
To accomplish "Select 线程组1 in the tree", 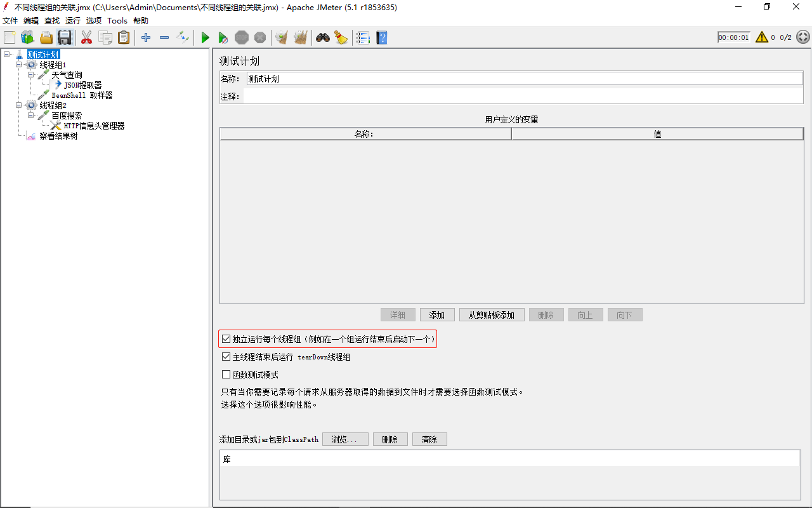I will [53, 65].
